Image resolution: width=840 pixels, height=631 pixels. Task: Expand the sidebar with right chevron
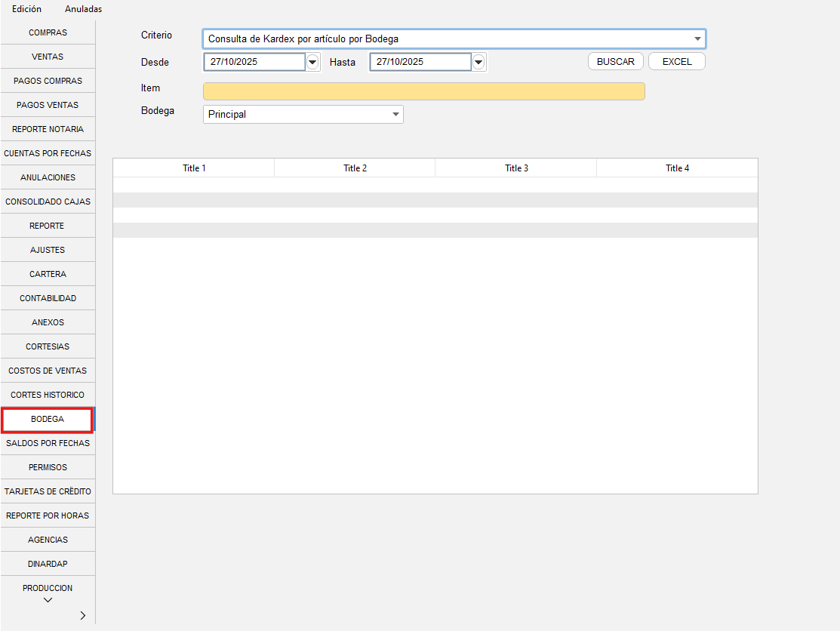[x=83, y=616]
